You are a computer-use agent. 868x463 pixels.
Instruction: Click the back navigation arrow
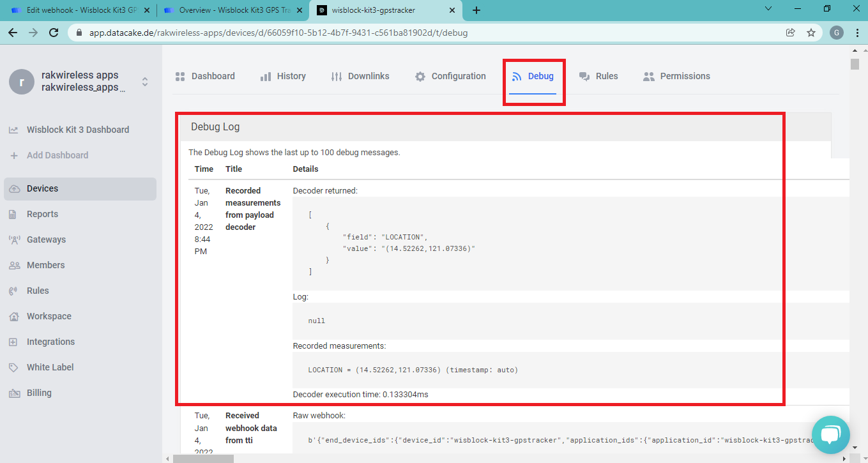tap(13, 33)
